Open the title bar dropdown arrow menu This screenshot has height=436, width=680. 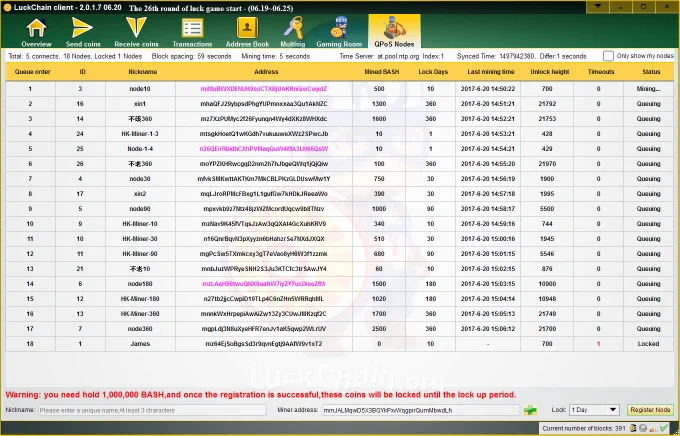[598, 7]
